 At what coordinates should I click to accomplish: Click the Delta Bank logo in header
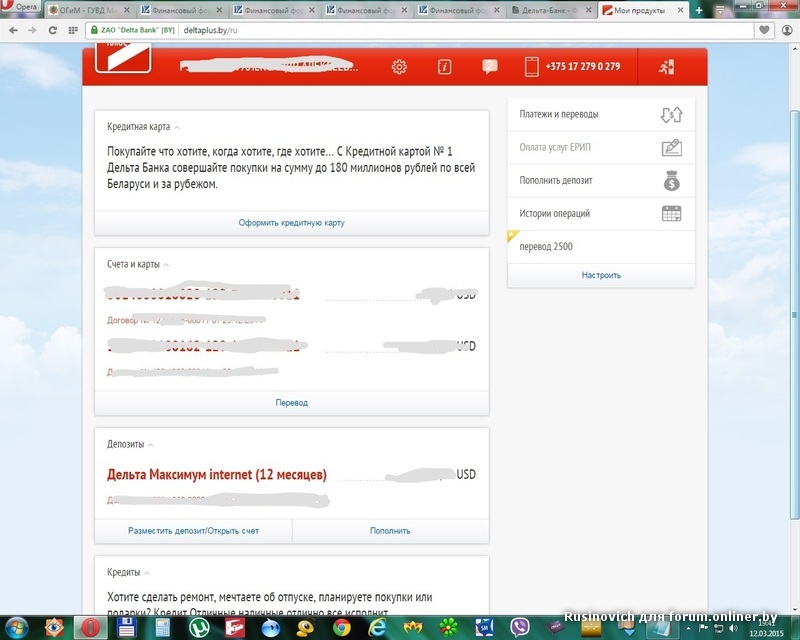[123, 58]
